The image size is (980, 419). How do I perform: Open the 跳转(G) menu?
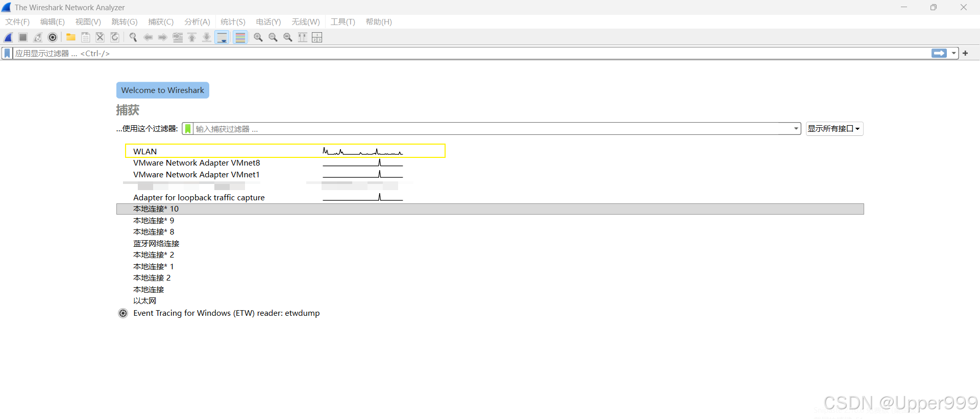[x=125, y=21]
